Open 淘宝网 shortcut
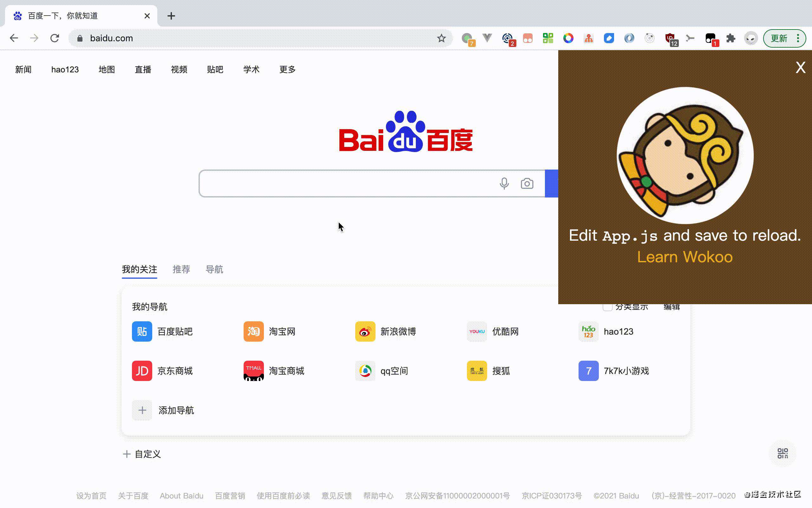 coord(269,331)
